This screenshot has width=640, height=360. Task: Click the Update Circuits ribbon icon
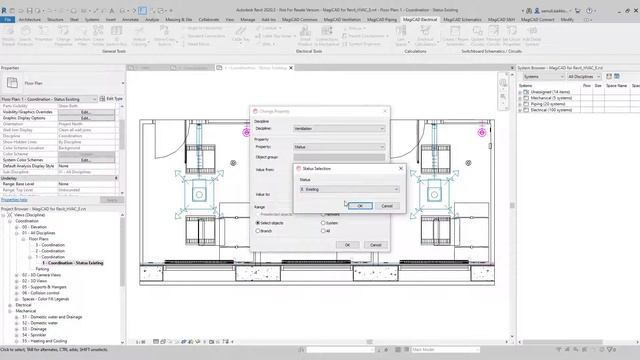tap(477, 35)
